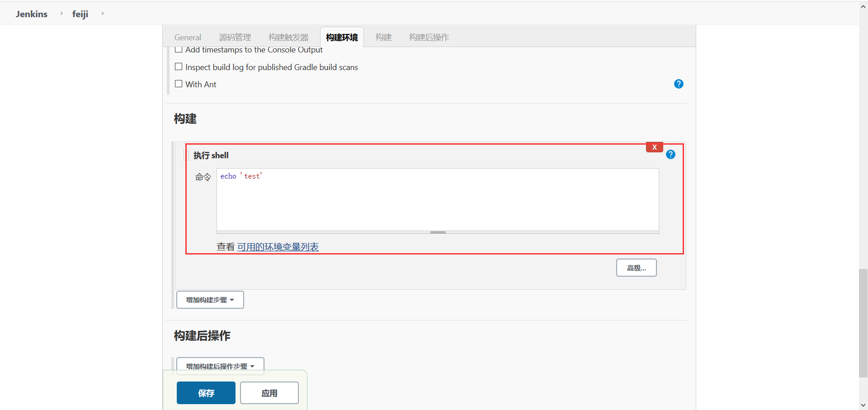Click the scrollbar down arrow
The image size is (868, 410).
click(x=863, y=405)
